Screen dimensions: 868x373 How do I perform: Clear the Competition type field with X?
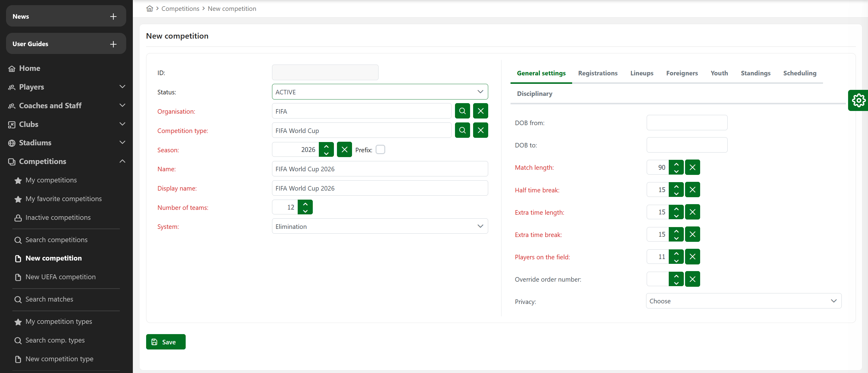point(481,130)
